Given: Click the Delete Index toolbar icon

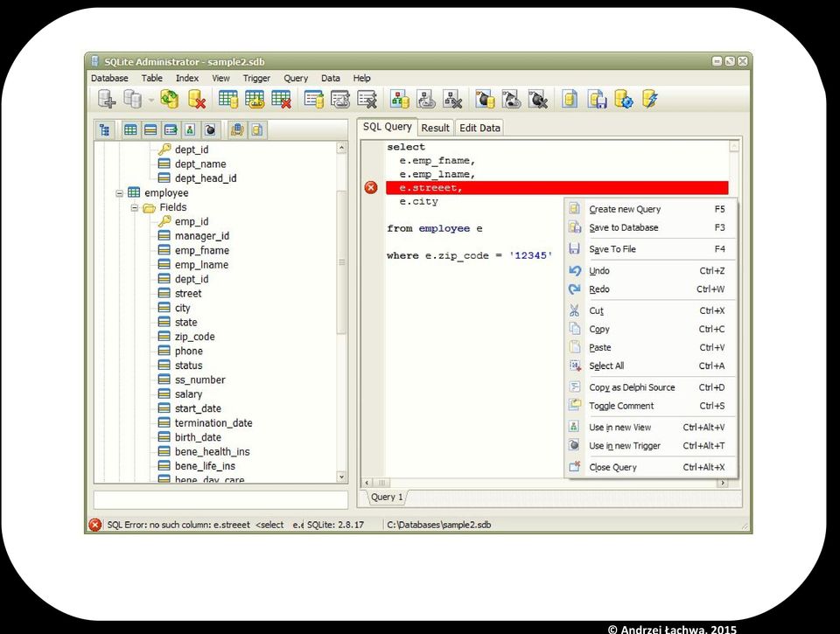Looking at the screenshot, I should point(367,99).
